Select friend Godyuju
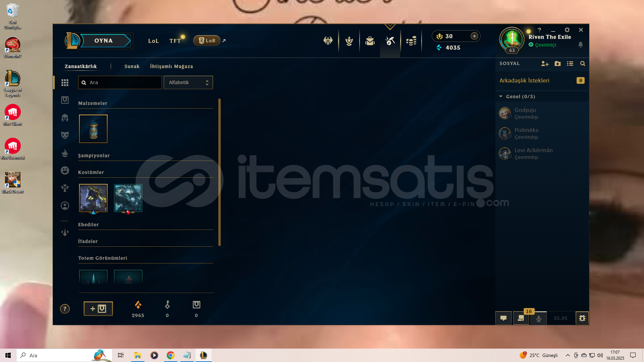The image size is (644, 362). pos(542,113)
